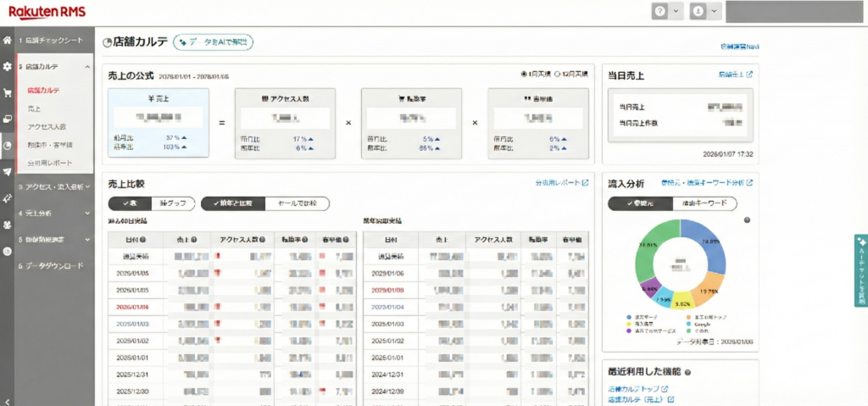Open the user account icon in header
Viewport: 868px width, 406px height.
pyautogui.click(x=698, y=12)
